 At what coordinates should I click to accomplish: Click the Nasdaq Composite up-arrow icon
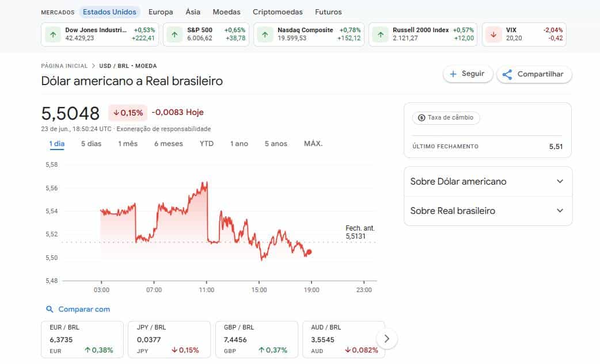pyautogui.click(x=264, y=35)
